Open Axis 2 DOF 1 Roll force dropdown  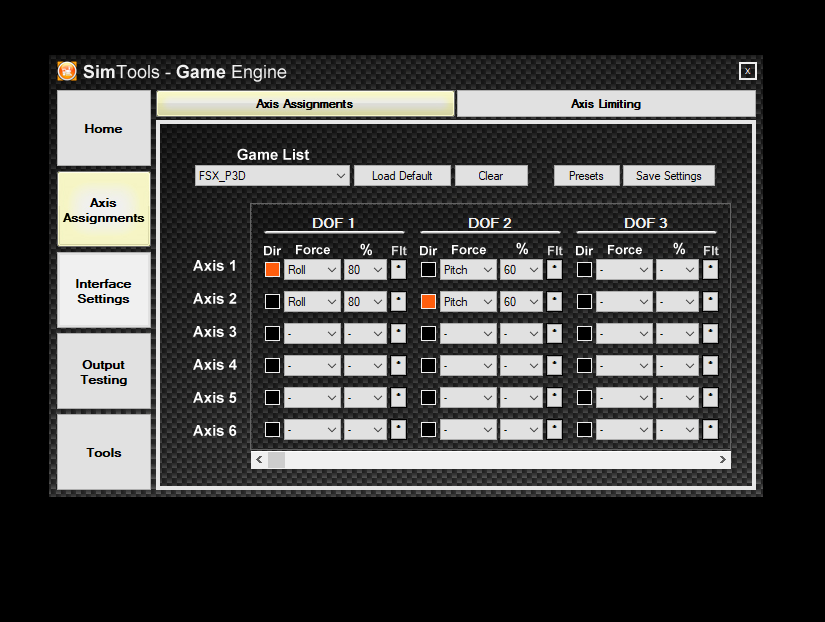tap(312, 302)
